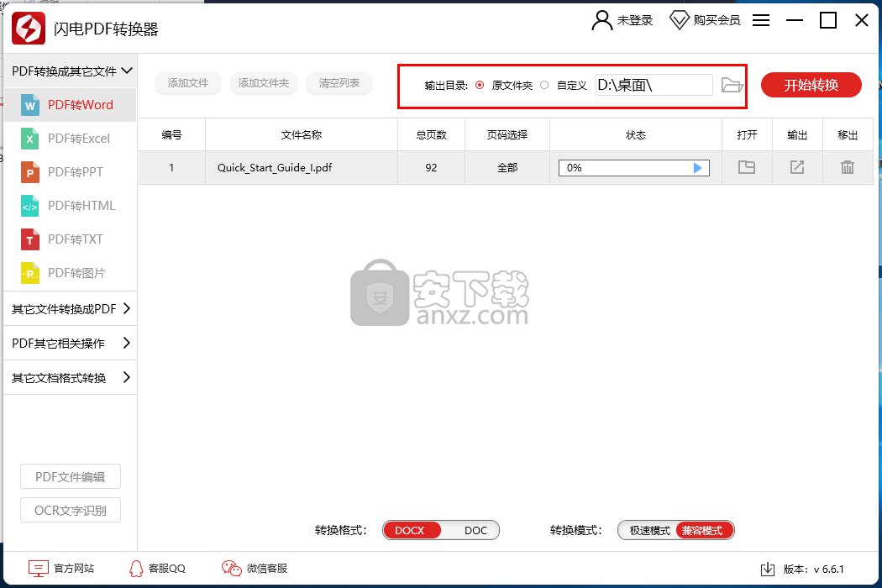This screenshot has width=882, height=588.
Task: Click the 开始转换 button
Action: [811, 85]
